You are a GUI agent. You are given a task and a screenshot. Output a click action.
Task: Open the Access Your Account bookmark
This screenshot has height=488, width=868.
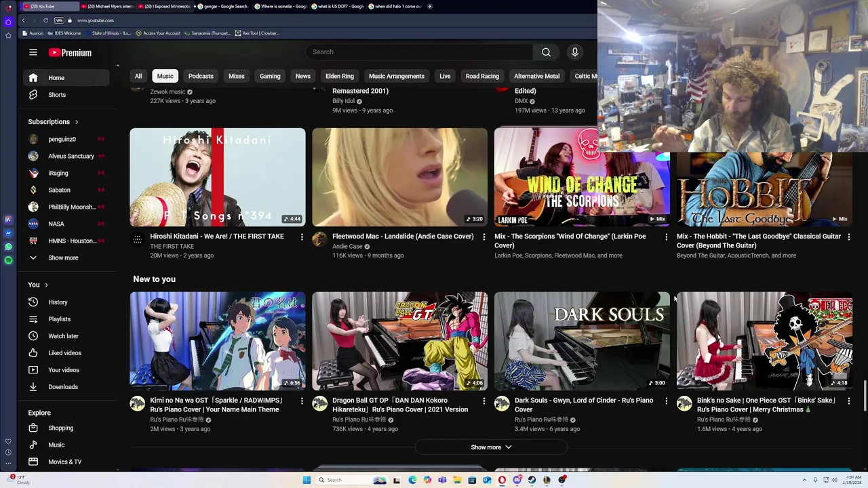(x=158, y=33)
